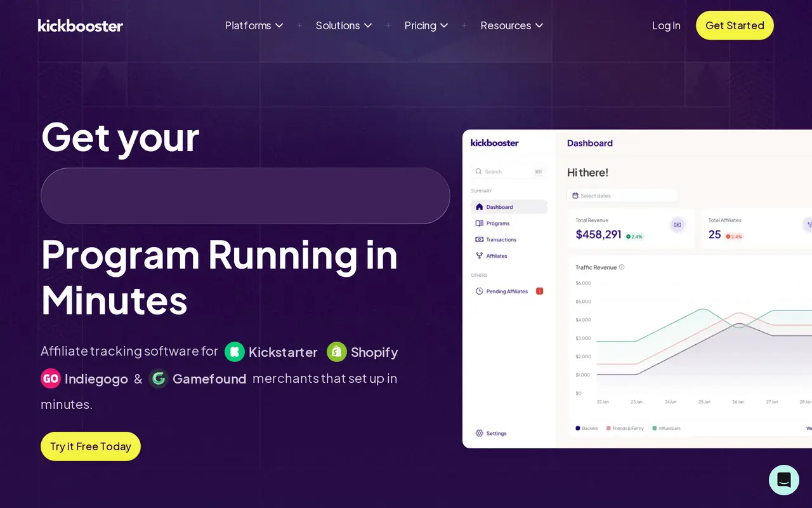Viewport: 812px width, 508px height.
Task: Click the $458,291 revenue value
Action: pyautogui.click(x=598, y=235)
